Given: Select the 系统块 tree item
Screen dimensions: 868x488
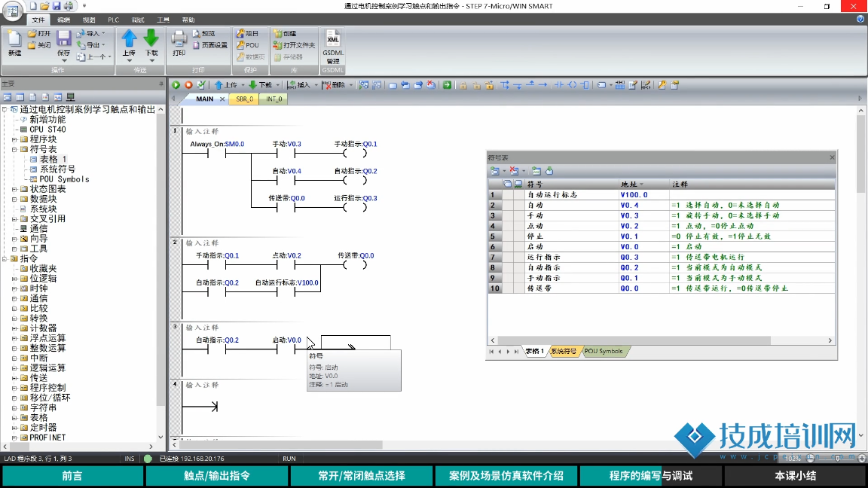Looking at the screenshot, I should 43,209.
